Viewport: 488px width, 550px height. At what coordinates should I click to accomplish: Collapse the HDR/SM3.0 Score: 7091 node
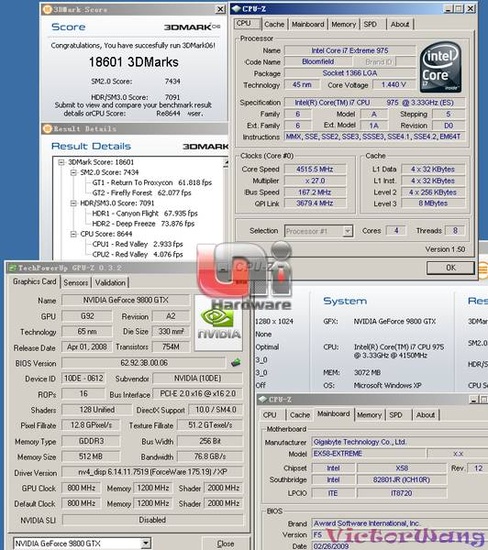pyautogui.click(x=73, y=203)
